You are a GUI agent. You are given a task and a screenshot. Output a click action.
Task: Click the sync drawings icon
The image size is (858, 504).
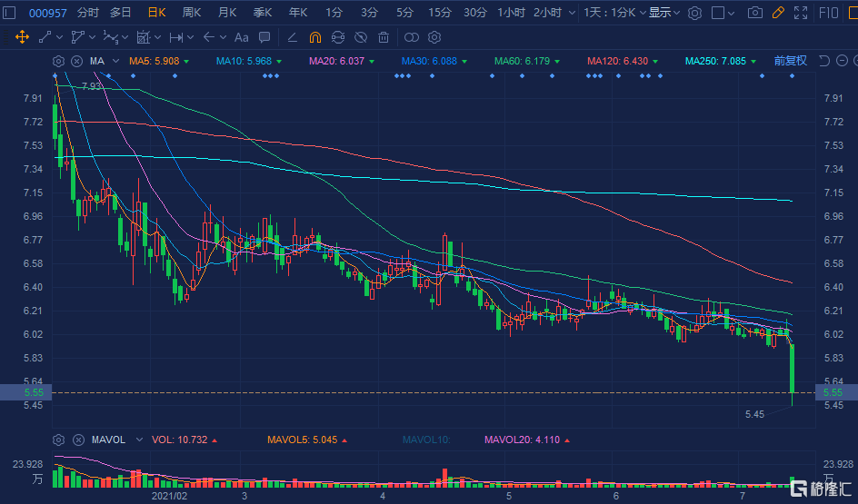pyautogui.click(x=338, y=37)
